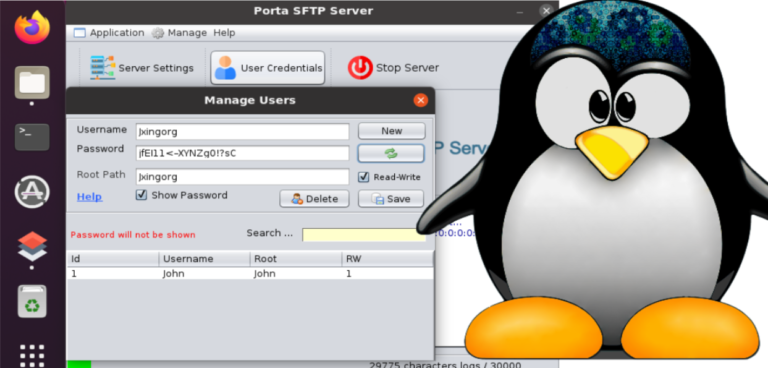Image resolution: width=768 pixels, height=368 pixels.
Task: Toggle the Read-Write checkbox
Action: 363,177
